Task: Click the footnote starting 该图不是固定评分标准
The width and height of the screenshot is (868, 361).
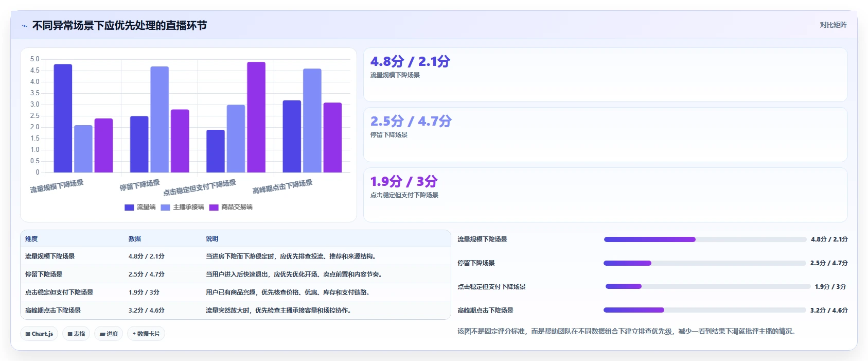Action: [628, 331]
